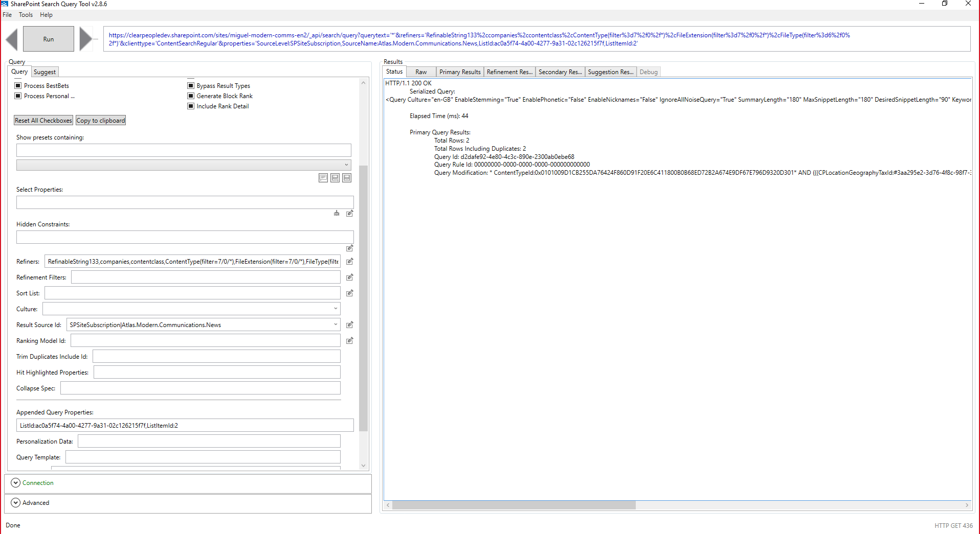Go forward with the right arrow button
Screen dimensions: 980x534
pyautogui.click(x=85, y=39)
